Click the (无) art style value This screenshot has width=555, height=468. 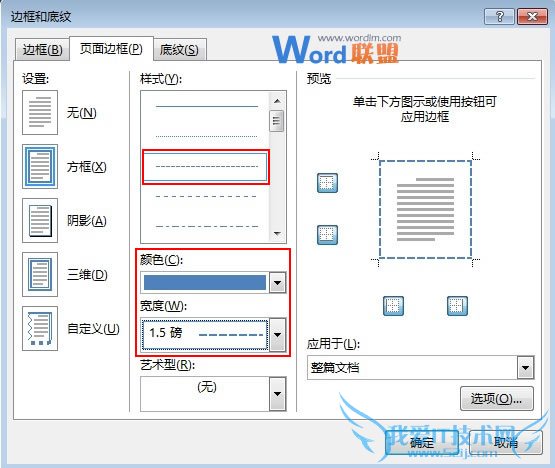coord(207,387)
